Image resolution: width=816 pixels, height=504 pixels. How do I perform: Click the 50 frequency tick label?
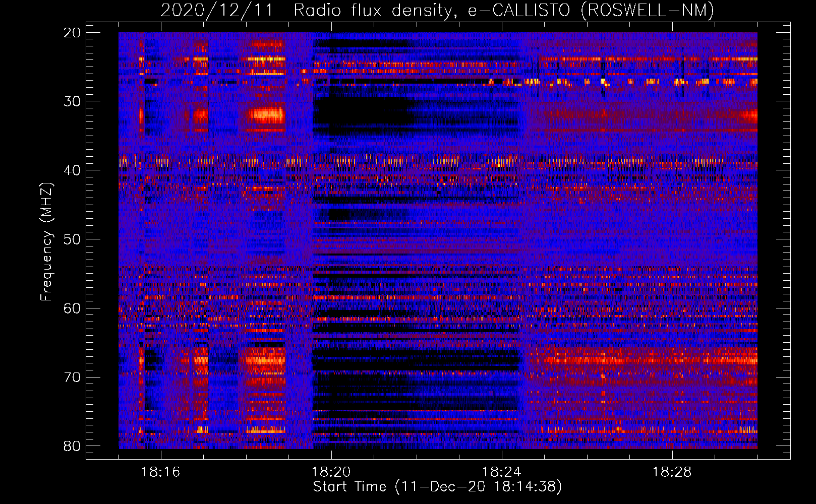pos(72,239)
